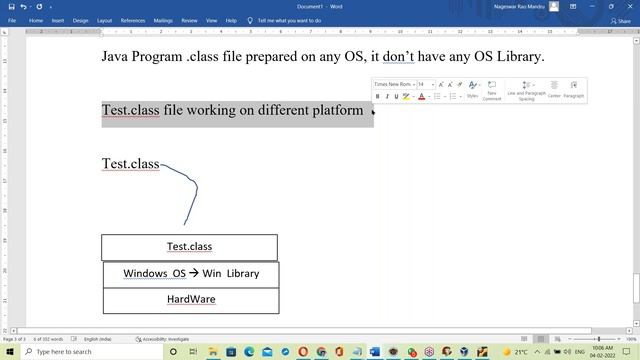Screen dimensions: 640x360
Task: Click the word count in status bar
Action: 48,339
